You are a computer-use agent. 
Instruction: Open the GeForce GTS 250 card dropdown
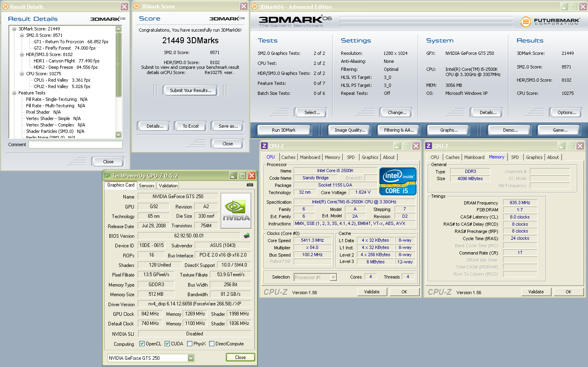[191, 358]
